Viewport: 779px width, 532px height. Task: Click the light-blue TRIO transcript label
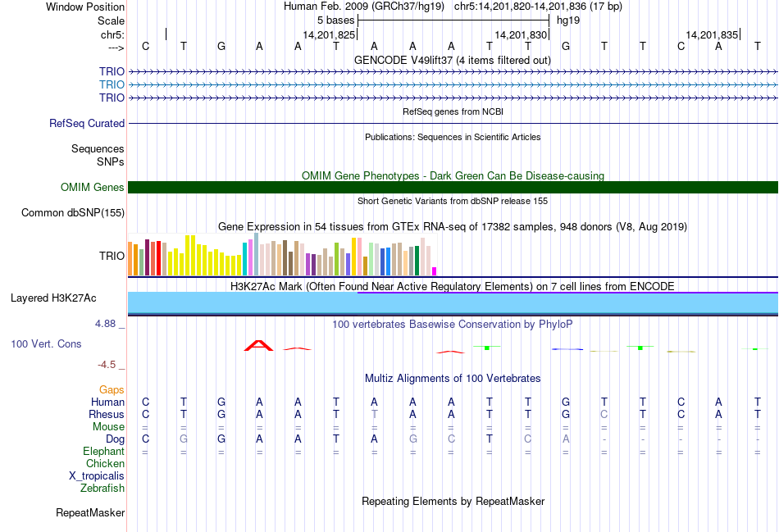pos(112,84)
